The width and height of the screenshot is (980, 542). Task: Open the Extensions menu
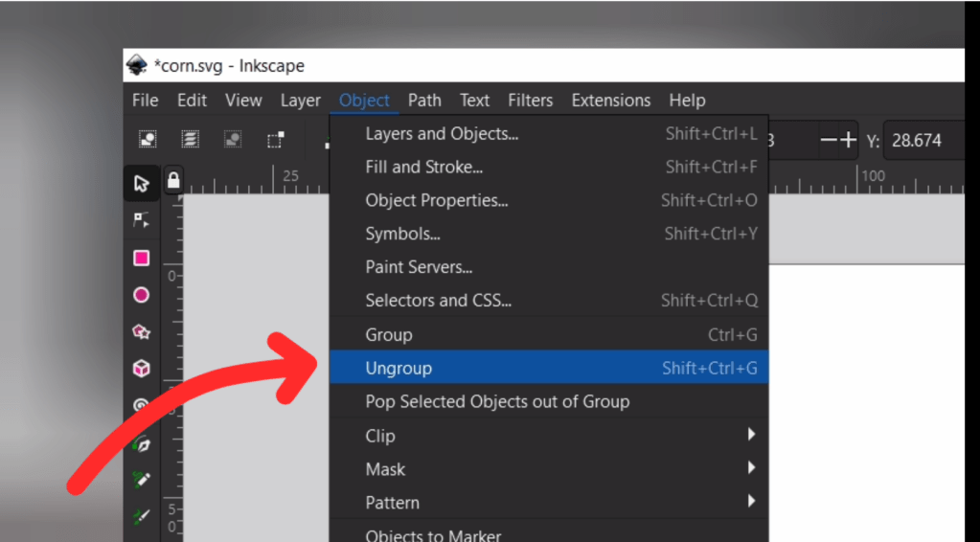[610, 101]
